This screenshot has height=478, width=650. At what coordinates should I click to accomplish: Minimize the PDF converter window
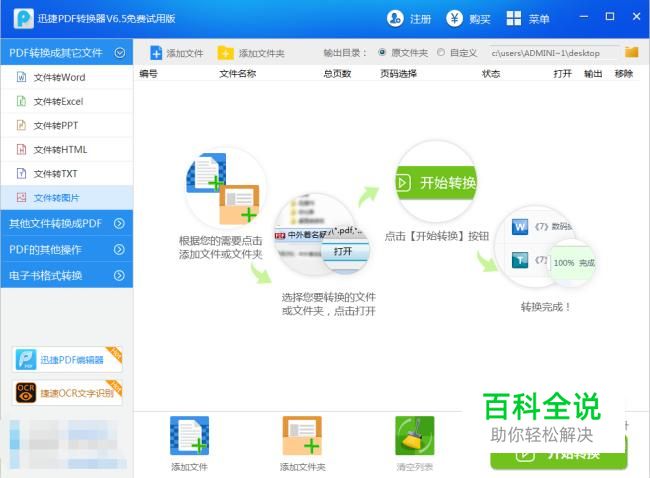pos(584,17)
